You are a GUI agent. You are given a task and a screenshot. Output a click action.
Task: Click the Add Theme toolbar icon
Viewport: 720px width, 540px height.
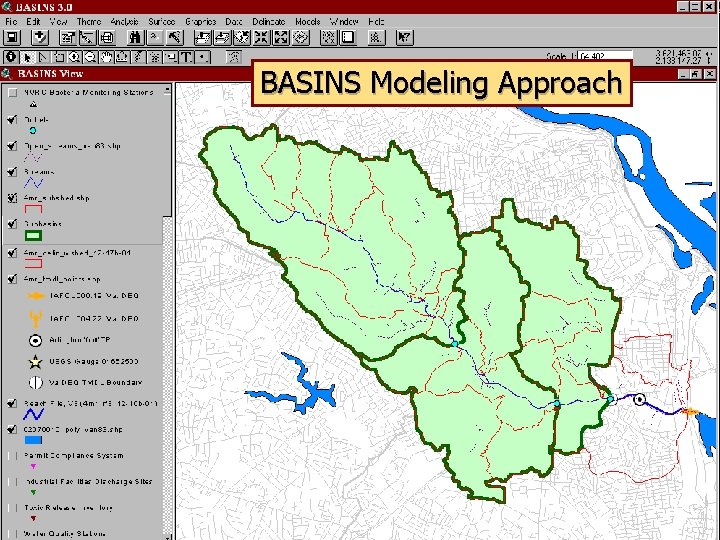pos(40,37)
